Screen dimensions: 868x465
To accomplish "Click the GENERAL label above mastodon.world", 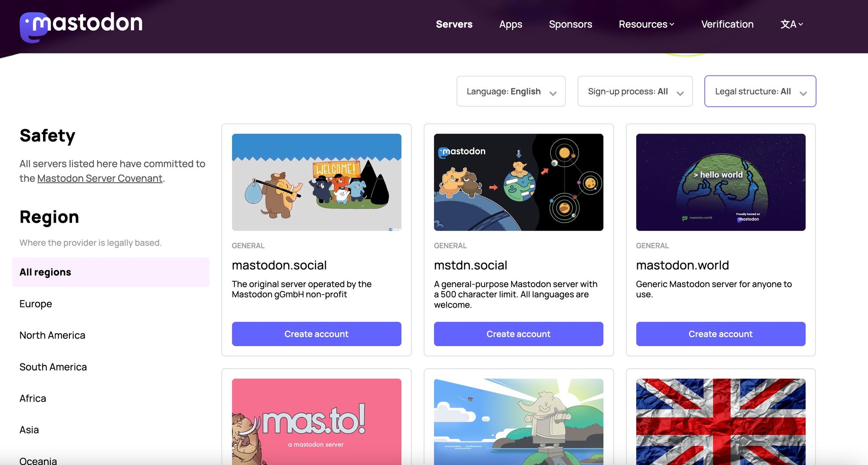I will pyautogui.click(x=652, y=246).
